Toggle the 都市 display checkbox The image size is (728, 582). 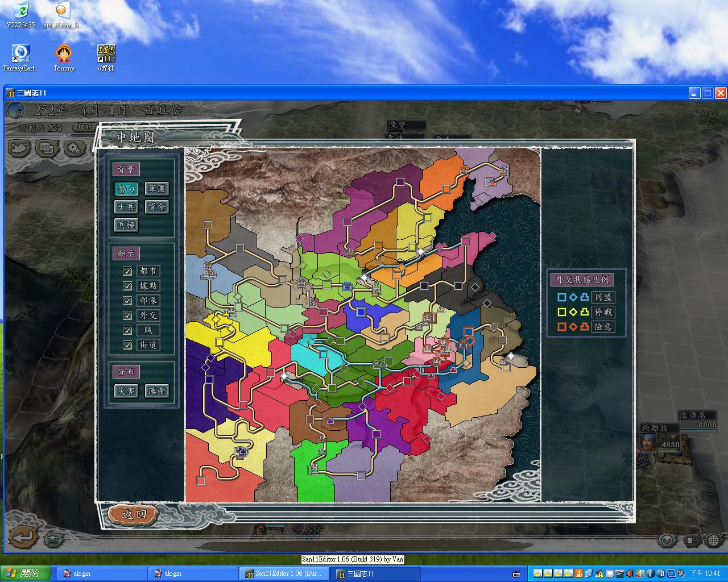click(x=127, y=271)
